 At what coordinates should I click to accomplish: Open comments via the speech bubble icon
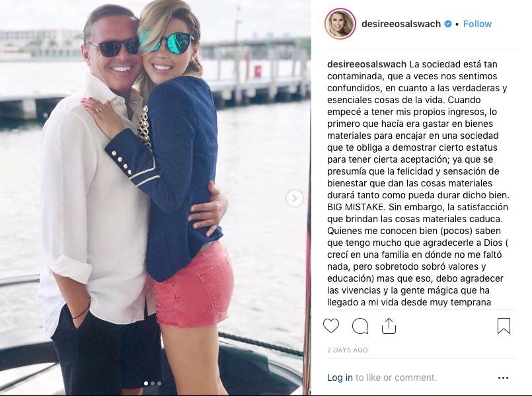tap(360, 326)
